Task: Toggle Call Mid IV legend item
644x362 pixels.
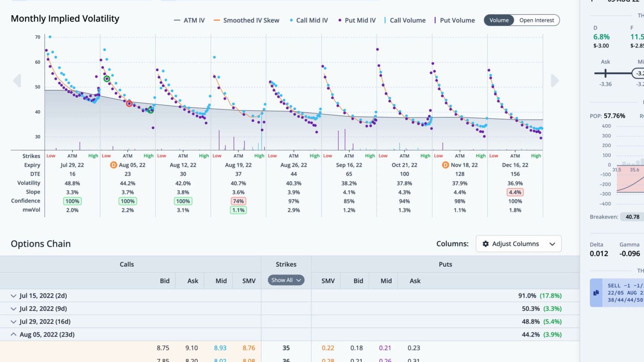Action: pos(309,20)
